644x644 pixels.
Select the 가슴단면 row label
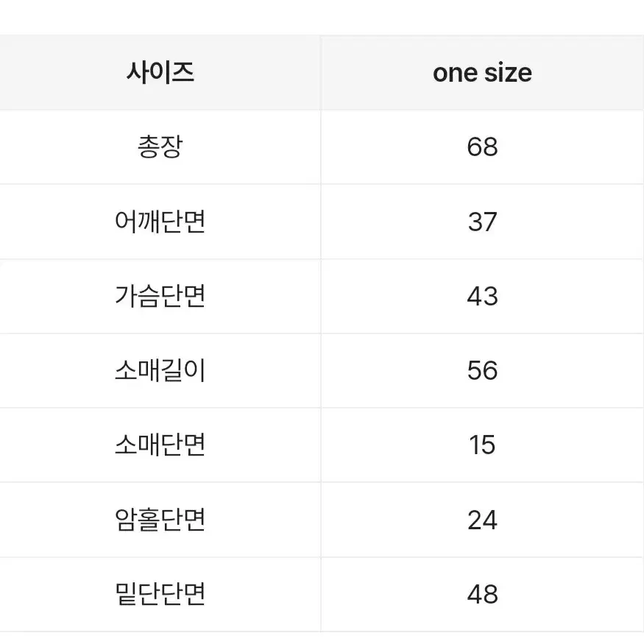click(x=160, y=296)
